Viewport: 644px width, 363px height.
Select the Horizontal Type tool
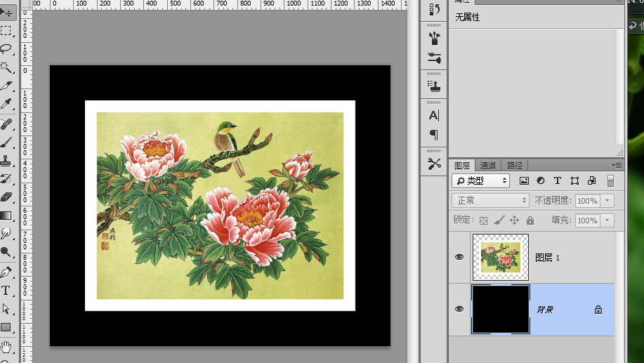[6, 290]
